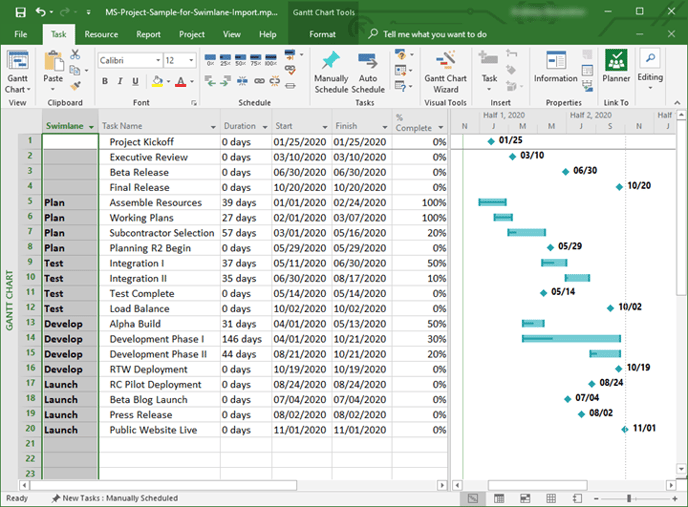Click the Copy icon
The height and width of the screenshot is (507, 688).
pos(75,70)
